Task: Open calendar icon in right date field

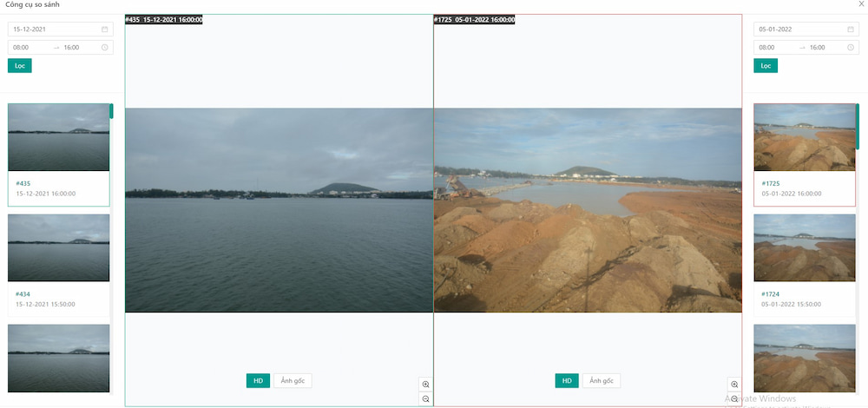Action: tap(851, 30)
